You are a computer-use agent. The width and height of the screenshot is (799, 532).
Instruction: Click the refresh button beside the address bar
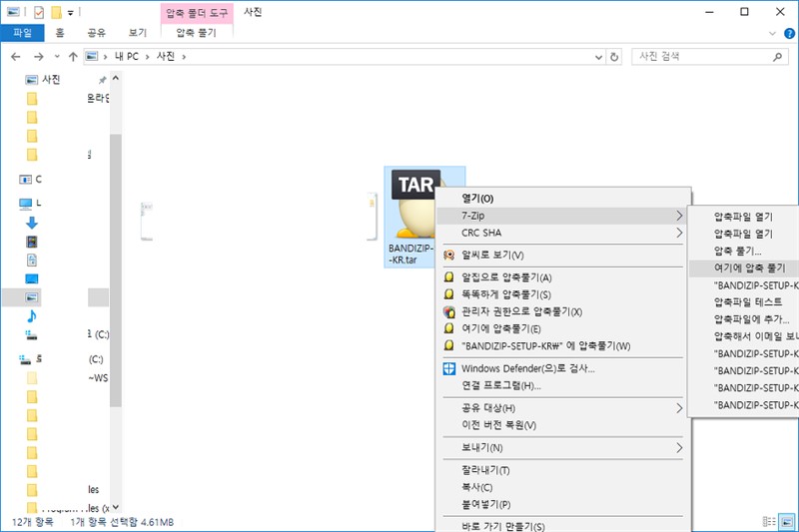point(613,57)
